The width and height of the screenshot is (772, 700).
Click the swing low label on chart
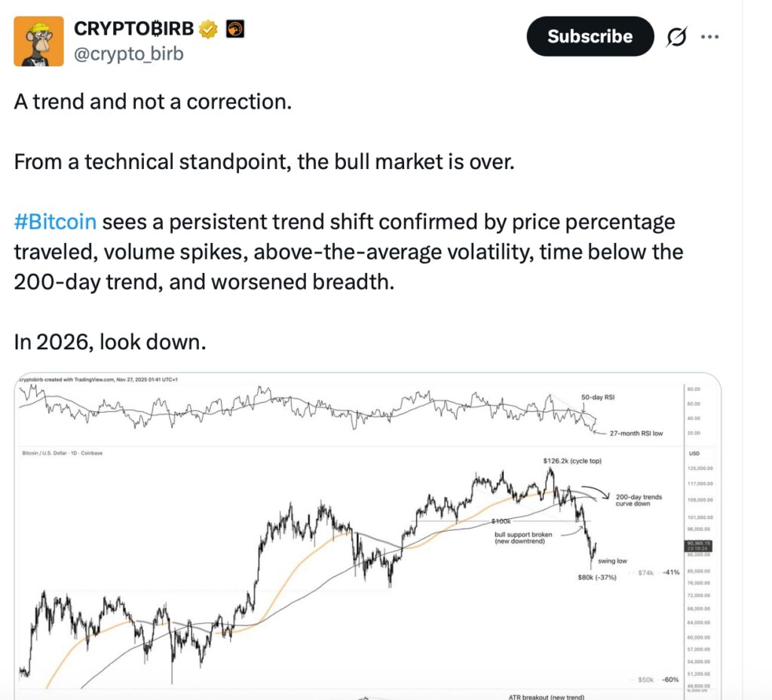tap(612, 561)
